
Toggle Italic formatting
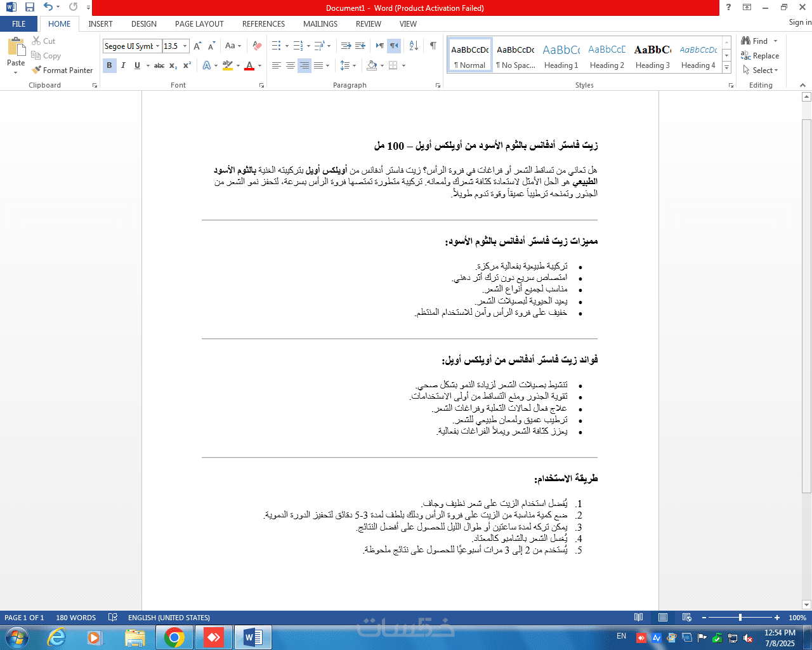coord(123,65)
